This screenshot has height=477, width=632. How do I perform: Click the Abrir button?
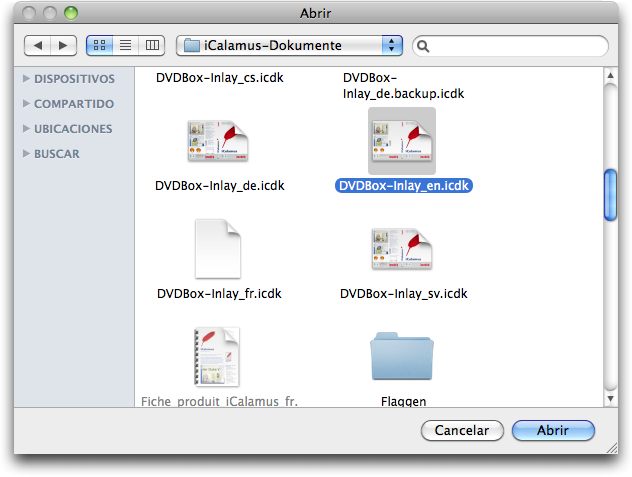click(x=553, y=430)
